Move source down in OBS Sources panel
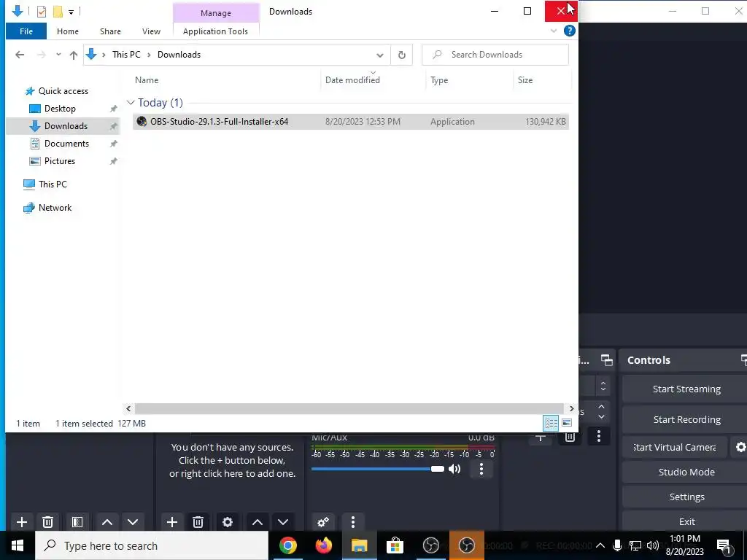Screen dimensions: 747x560 tap(283, 522)
